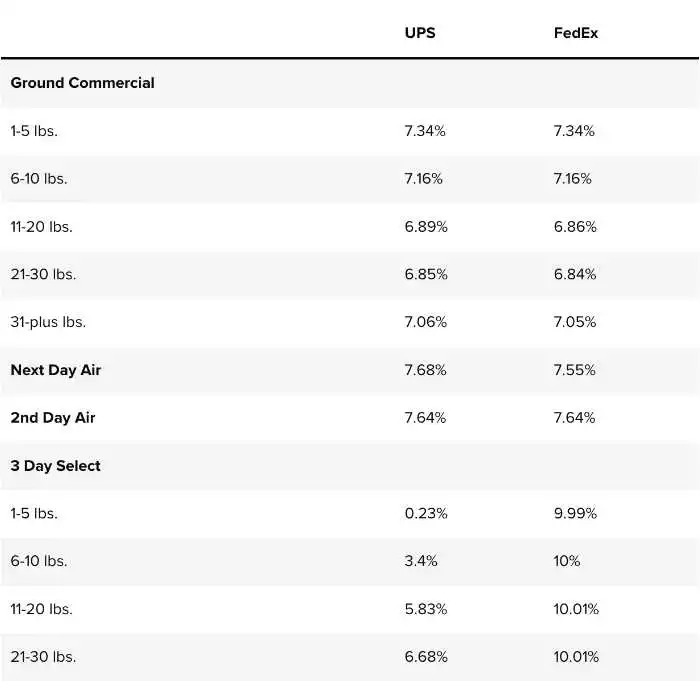Image resolution: width=700 pixels, height=681 pixels.
Task: Click FedEx 7.16% value for 6-10 lbs.
Action: click(x=572, y=179)
